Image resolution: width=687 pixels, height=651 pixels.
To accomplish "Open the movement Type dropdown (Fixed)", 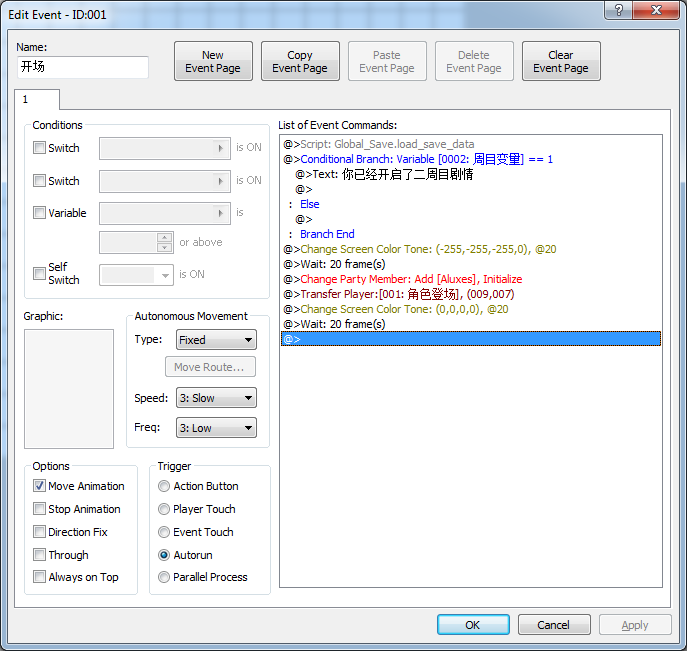I will point(216,340).
